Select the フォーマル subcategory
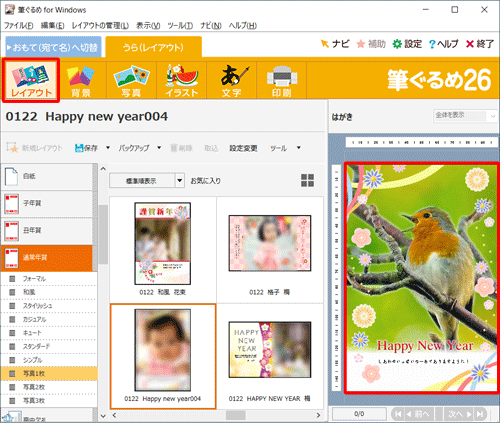500x423 pixels. [x=49, y=279]
